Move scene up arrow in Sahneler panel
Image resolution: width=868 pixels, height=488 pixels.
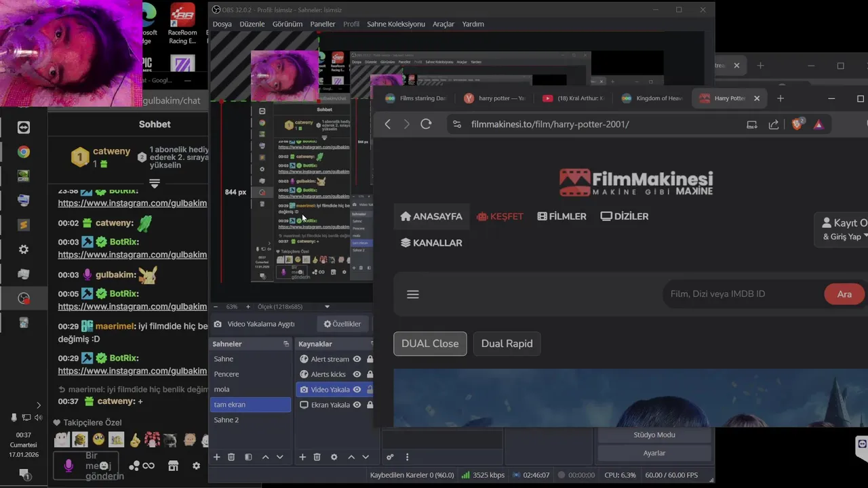click(x=266, y=457)
